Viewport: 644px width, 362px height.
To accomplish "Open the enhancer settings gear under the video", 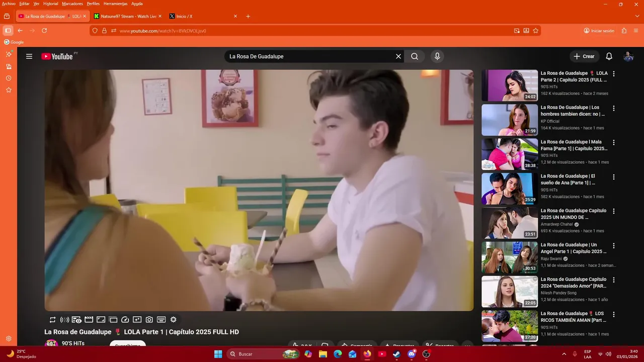I will point(174,320).
